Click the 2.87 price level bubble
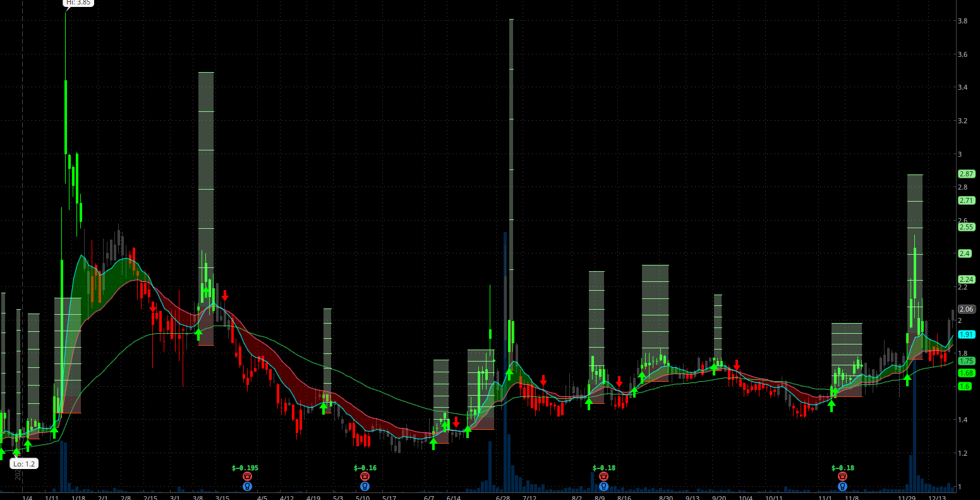This screenshot has width=980, height=500. (x=967, y=174)
